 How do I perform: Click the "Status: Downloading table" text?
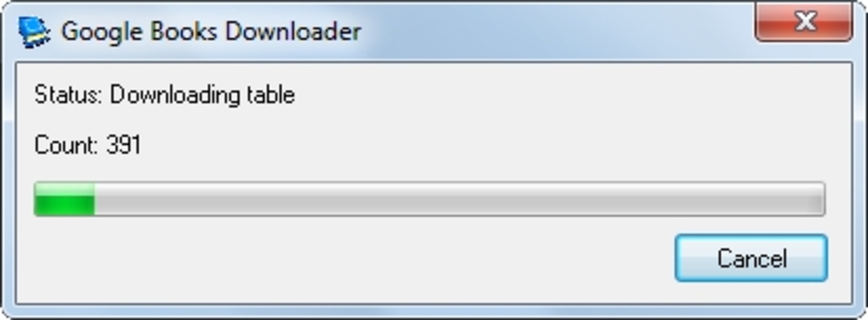click(165, 95)
